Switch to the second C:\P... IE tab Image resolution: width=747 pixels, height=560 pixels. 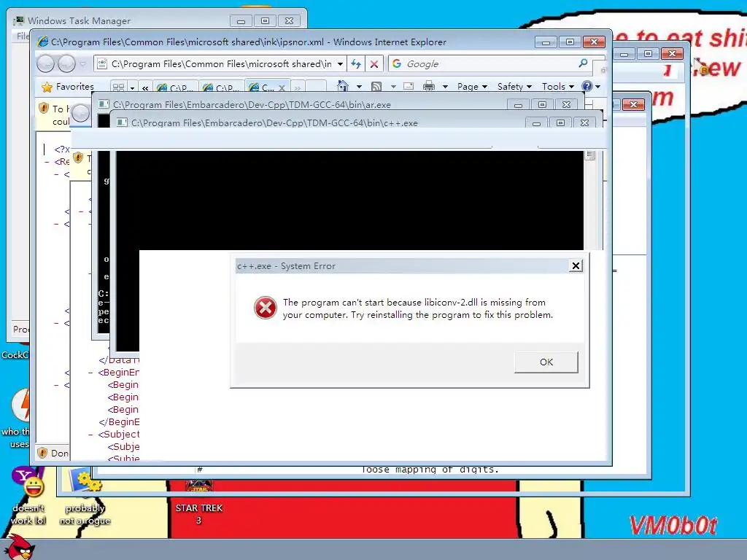tap(221, 87)
